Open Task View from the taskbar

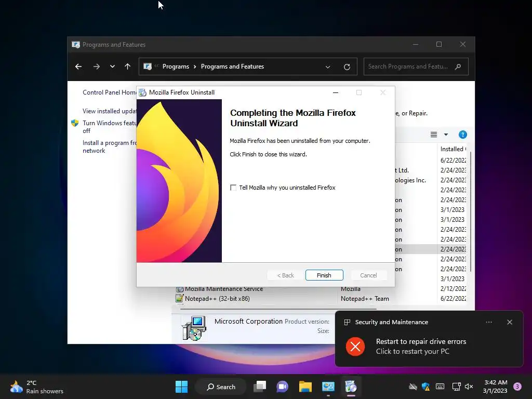pos(260,387)
